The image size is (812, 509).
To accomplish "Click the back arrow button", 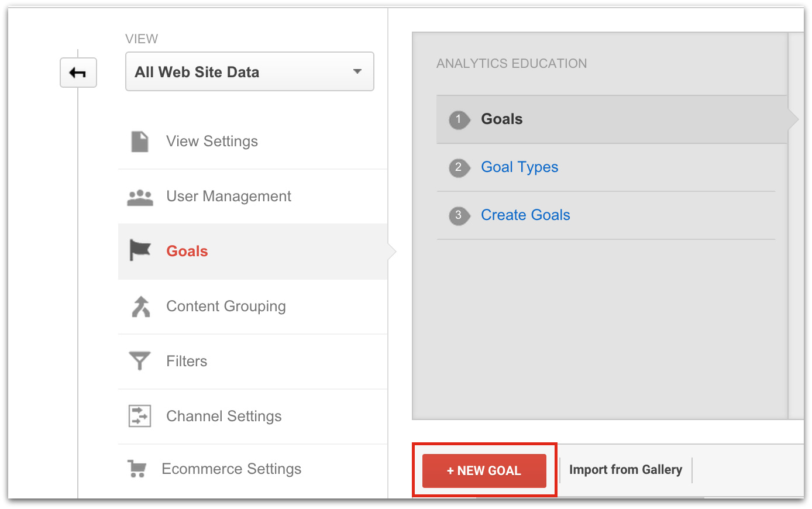I will [78, 73].
